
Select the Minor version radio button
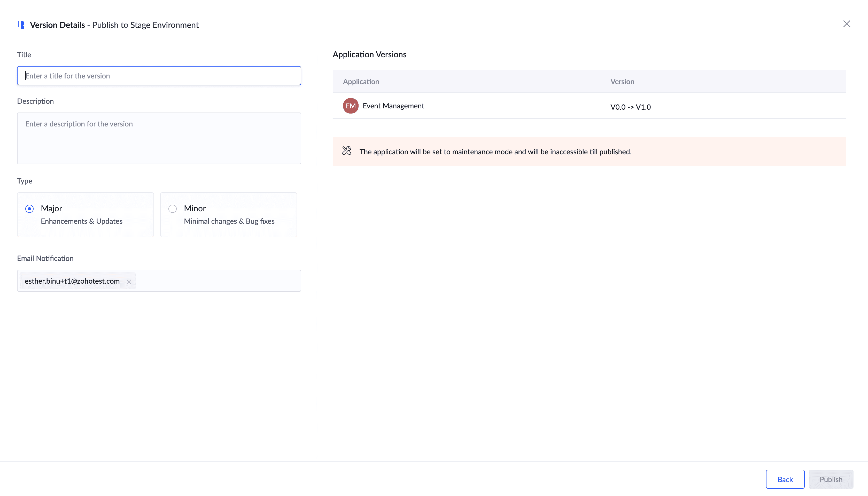click(173, 209)
